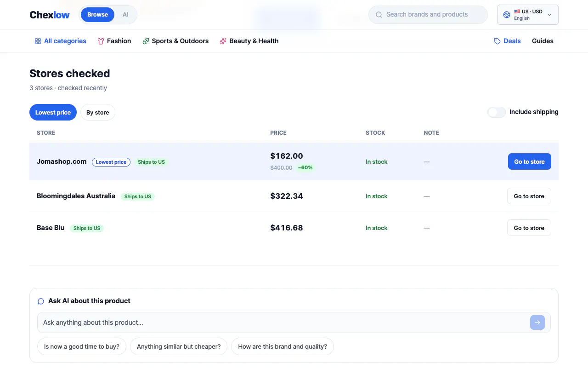
Task: Click '3 stores · checked recently' text
Action: [x=68, y=88]
